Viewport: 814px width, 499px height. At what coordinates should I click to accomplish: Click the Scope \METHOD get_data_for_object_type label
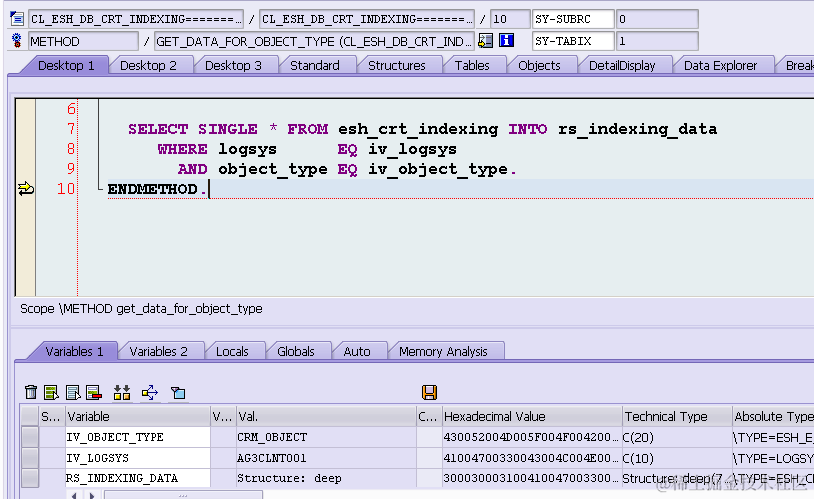point(141,308)
